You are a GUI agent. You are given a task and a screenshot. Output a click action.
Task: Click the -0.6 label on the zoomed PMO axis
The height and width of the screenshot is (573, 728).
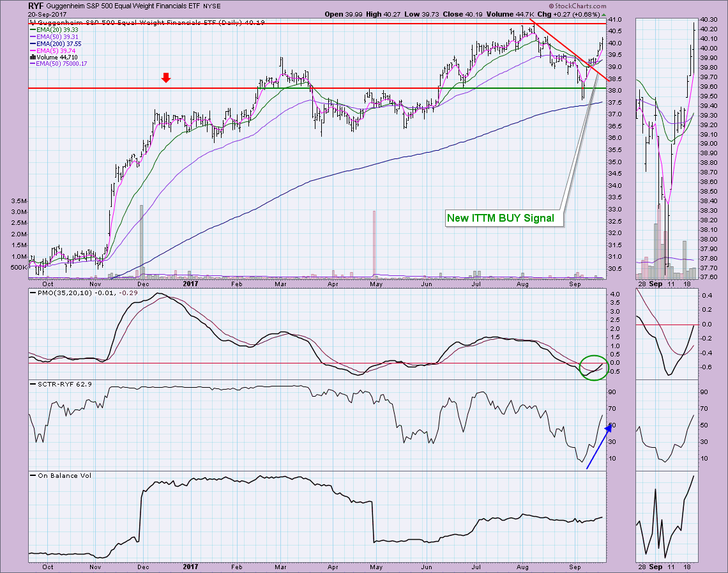[707, 367]
